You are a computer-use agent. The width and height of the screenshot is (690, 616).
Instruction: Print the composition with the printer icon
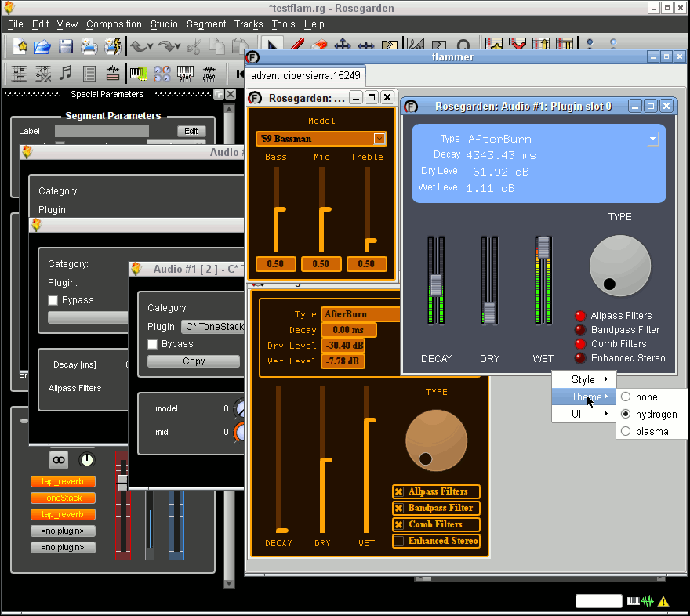[89, 45]
